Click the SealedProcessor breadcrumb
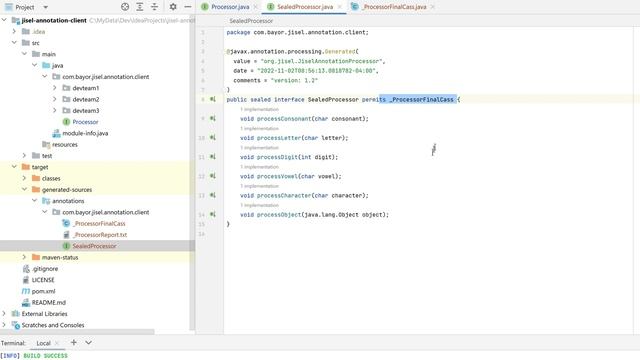 pos(251,21)
